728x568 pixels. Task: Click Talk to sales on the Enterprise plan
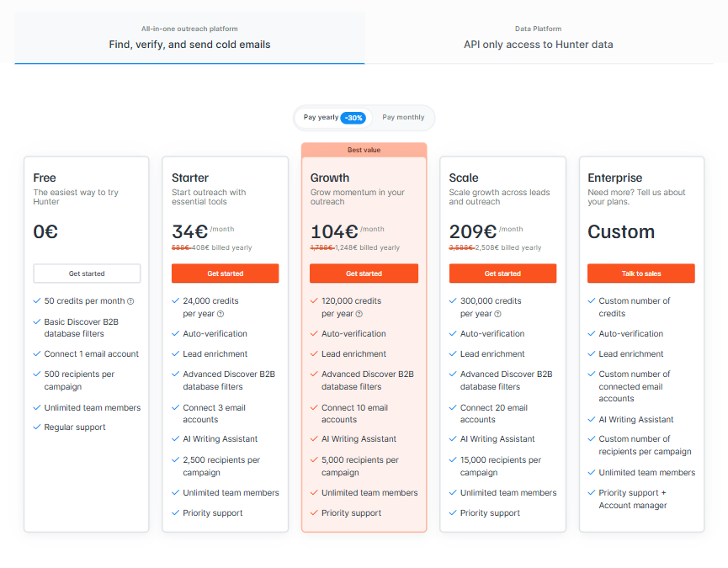coord(640,273)
